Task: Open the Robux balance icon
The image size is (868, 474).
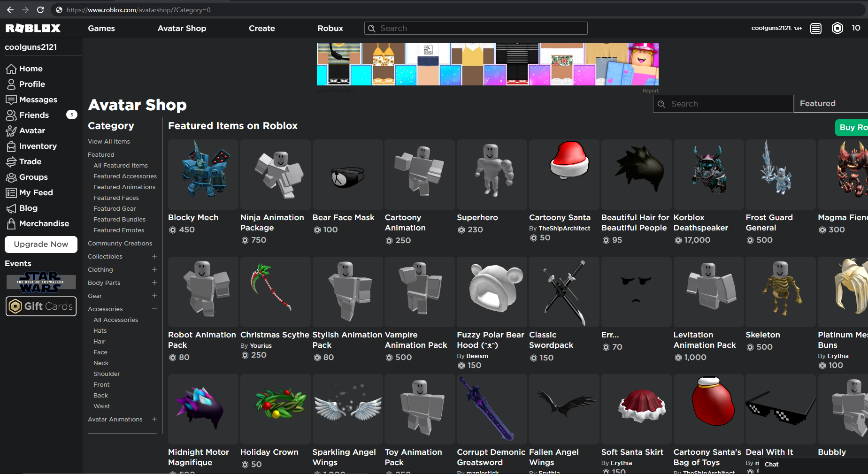Action: (837, 28)
